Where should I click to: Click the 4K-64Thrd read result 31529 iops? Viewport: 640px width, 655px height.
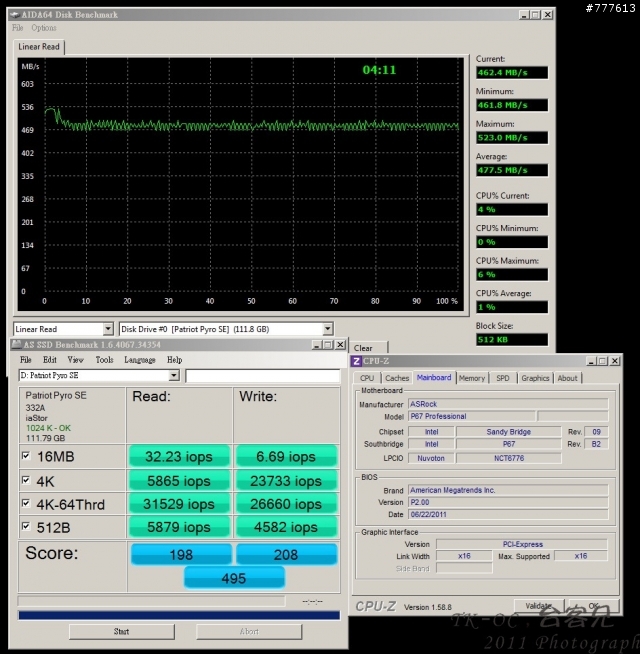(x=179, y=504)
